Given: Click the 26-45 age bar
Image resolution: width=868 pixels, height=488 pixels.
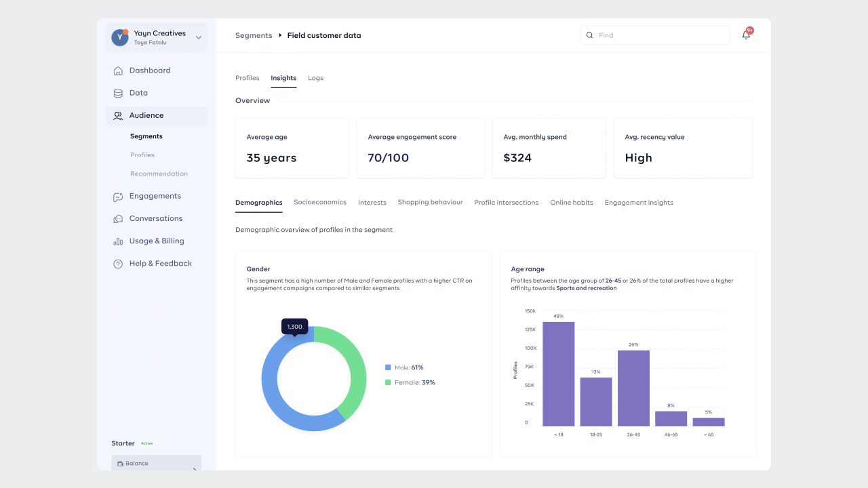Looking at the screenshot, I should (633, 388).
